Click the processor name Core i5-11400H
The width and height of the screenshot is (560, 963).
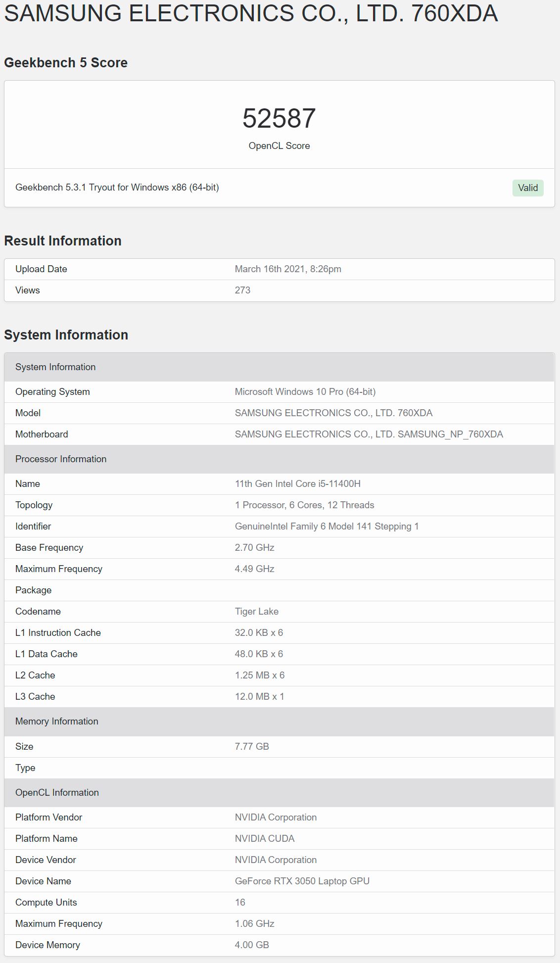[x=298, y=483]
